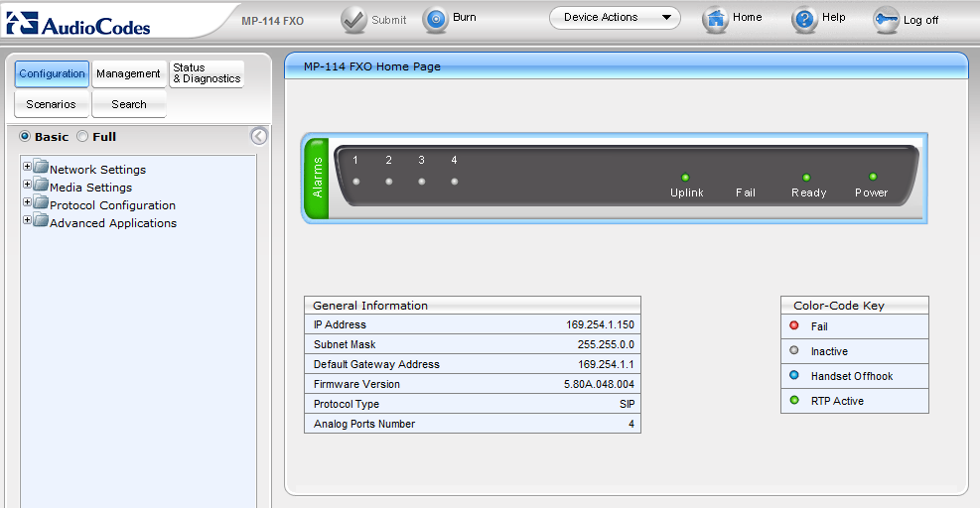This screenshot has width=980, height=508.
Task: Click the Home link text
Action: coord(748,18)
